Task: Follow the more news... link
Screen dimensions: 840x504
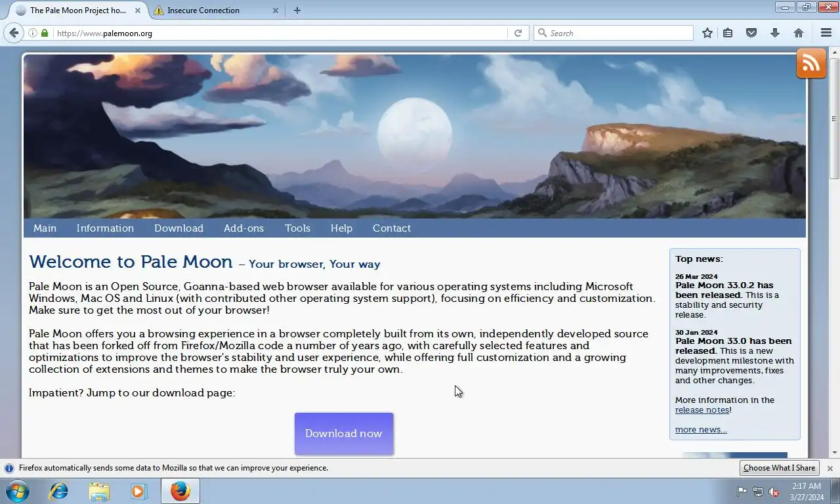Action: tap(701, 430)
